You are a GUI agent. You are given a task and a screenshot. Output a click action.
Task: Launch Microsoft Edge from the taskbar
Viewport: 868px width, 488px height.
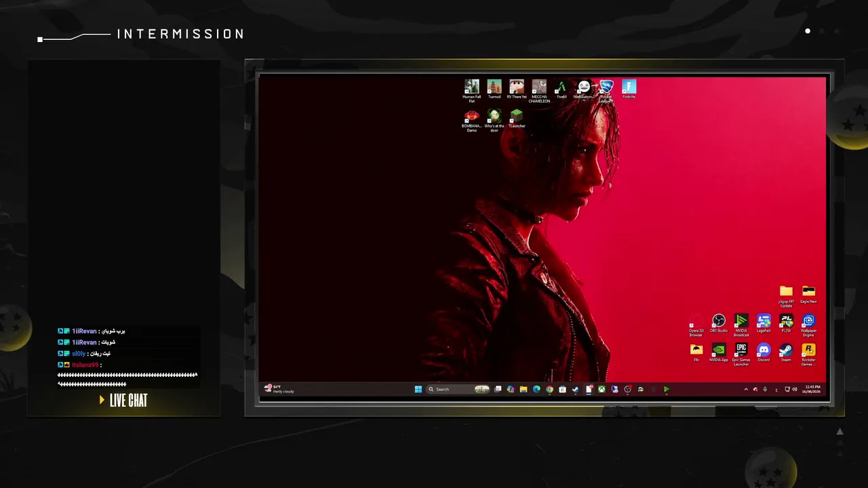coord(536,389)
